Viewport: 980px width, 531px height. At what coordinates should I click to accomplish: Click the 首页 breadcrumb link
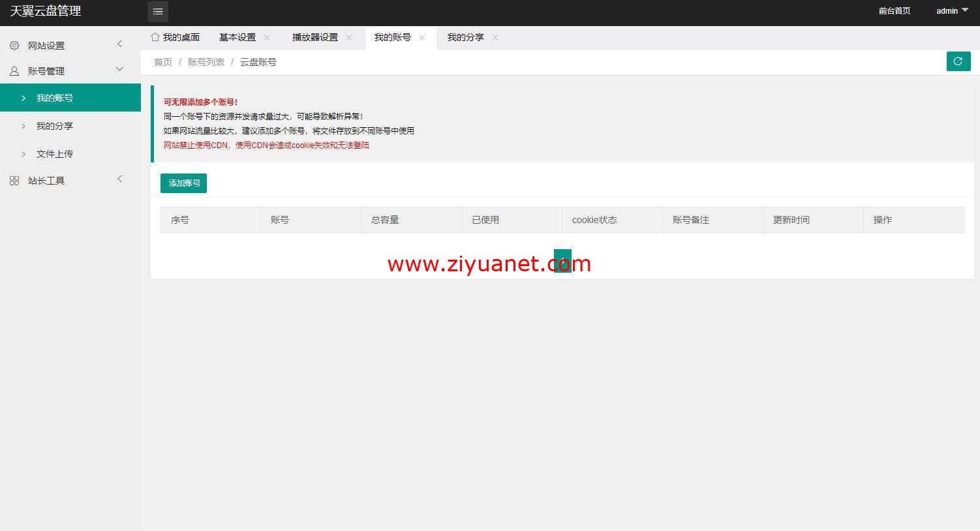tap(163, 62)
